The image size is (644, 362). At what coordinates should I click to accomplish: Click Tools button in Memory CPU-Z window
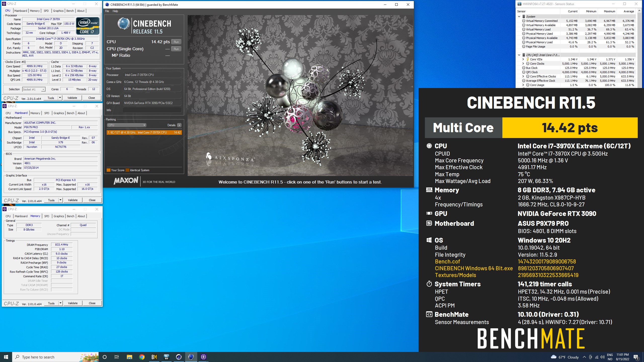click(x=51, y=303)
